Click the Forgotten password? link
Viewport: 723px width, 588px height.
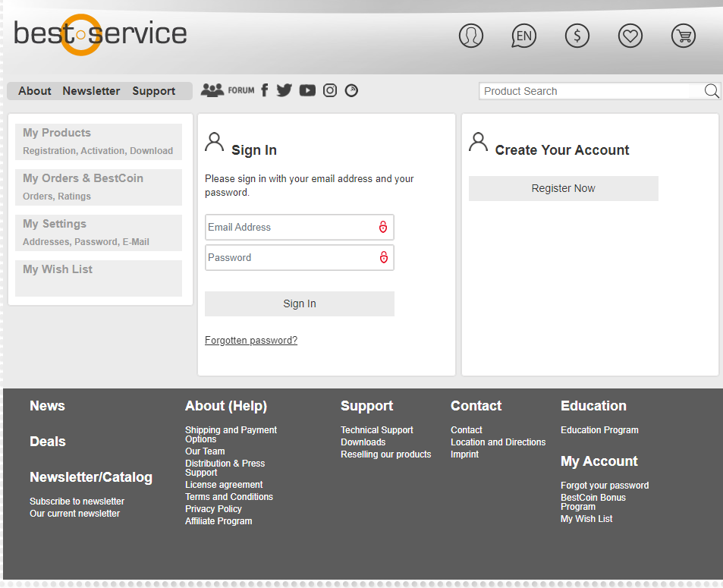(251, 341)
